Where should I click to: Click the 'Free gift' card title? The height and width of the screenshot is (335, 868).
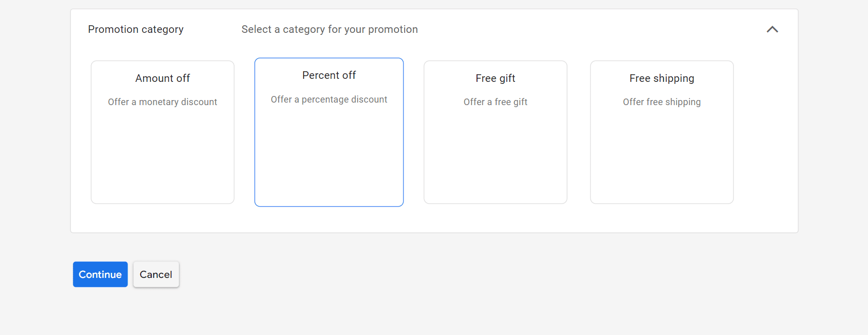tap(495, 78)
